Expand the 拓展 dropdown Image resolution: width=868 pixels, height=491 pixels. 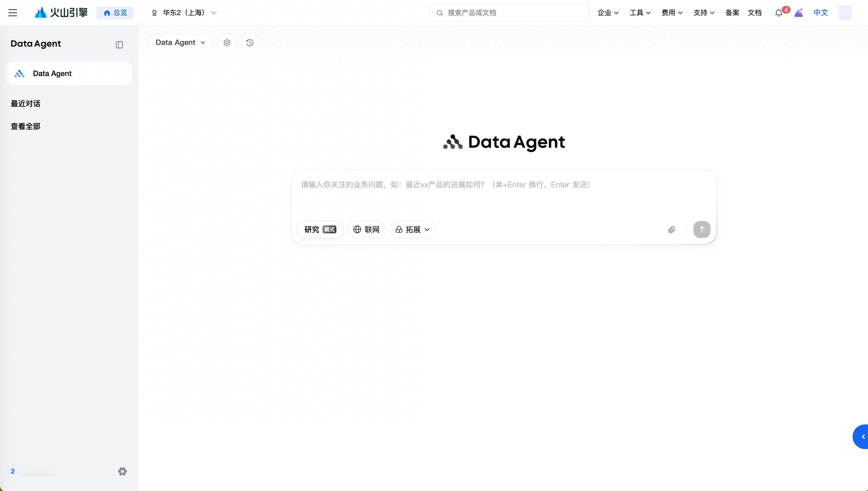pyautogui.click(x=412, y=230)
